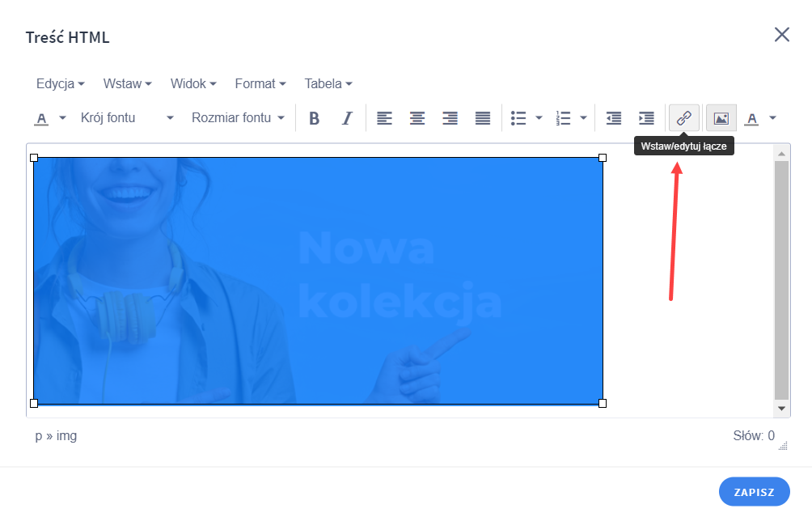
Task: Justify the paragraph text
Action: 482,117
